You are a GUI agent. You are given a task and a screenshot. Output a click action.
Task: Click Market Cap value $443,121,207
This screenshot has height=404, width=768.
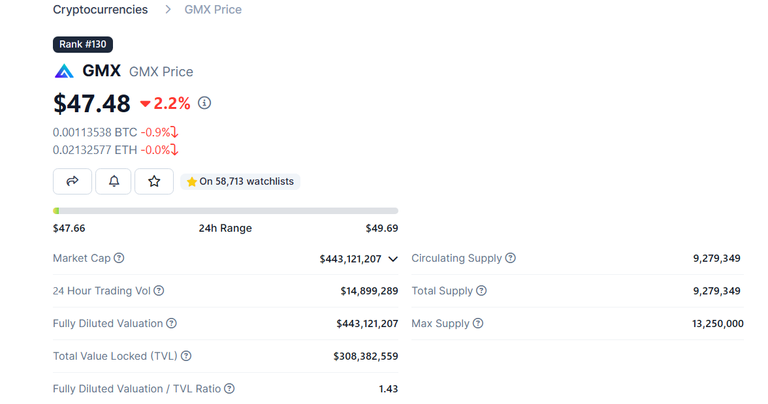(350, 259)
